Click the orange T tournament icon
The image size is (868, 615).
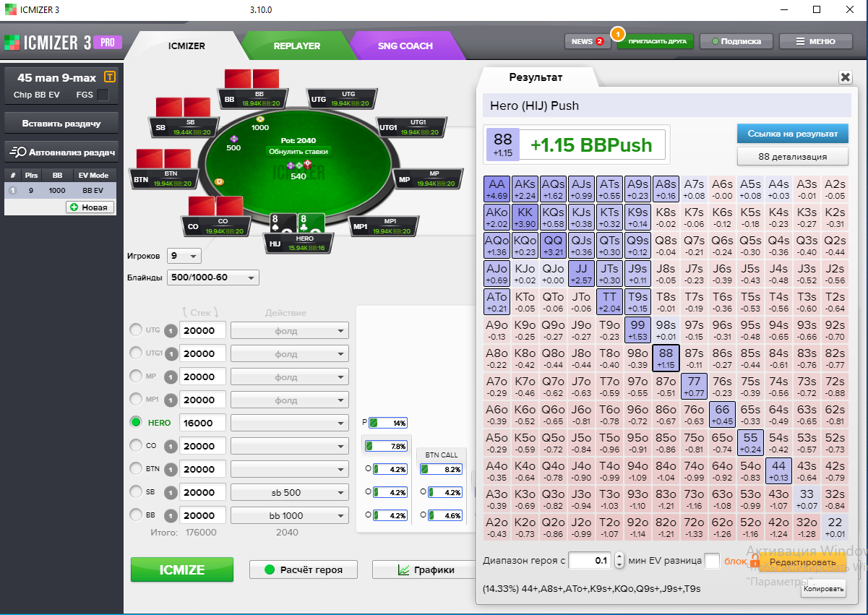[109, 77]
